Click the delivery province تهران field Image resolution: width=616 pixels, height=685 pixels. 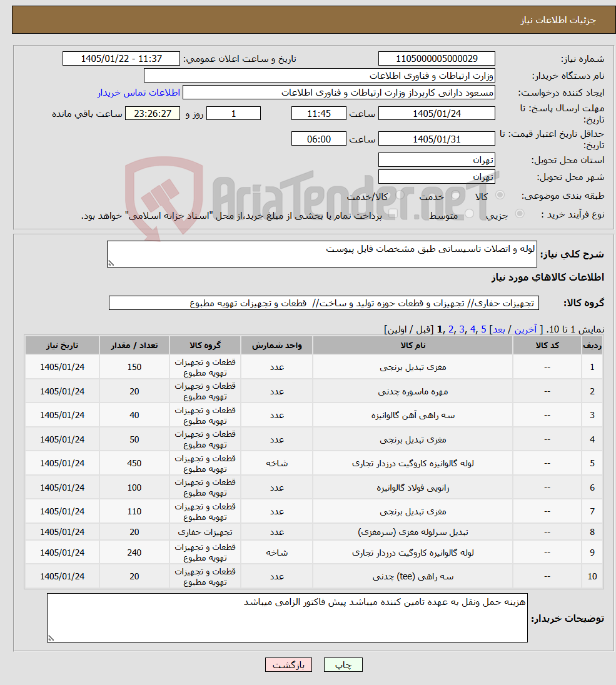pos(437,160)
